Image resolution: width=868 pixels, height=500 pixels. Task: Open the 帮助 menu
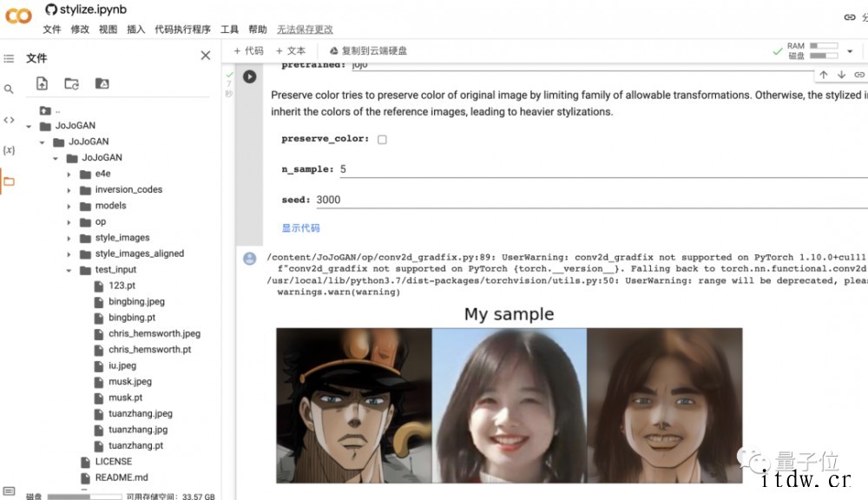[258, 30]
